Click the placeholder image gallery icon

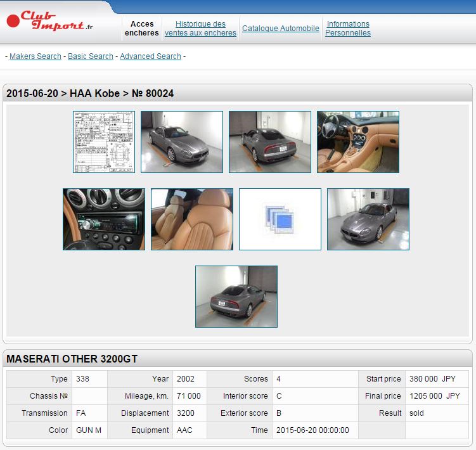point(280,219)
